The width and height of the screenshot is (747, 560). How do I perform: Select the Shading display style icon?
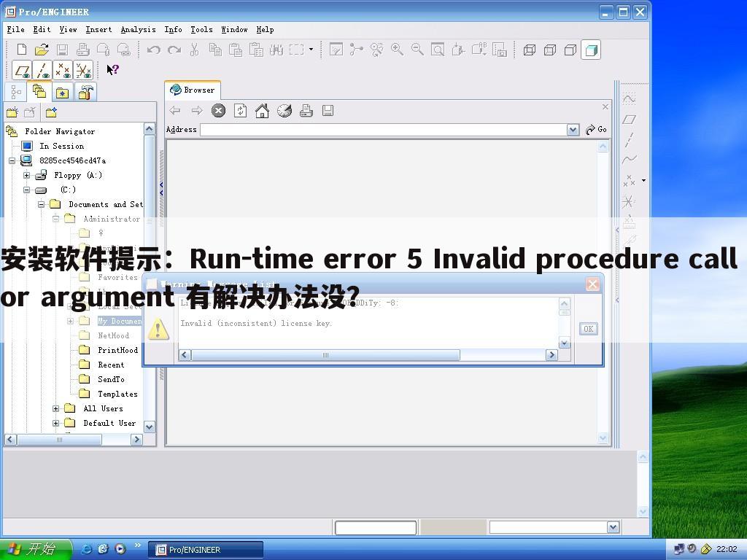[591, 50]
